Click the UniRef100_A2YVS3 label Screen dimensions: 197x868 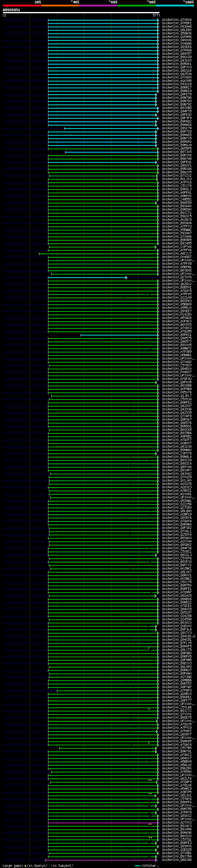tap(177, 823)
